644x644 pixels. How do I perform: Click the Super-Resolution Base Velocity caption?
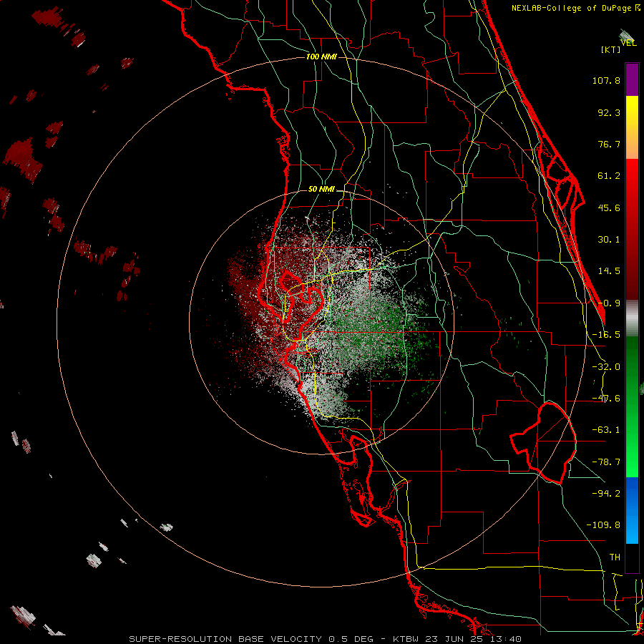pos(326,639)
